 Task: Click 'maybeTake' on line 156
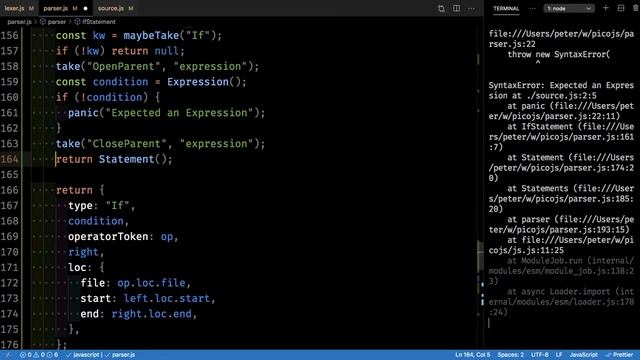151,36
